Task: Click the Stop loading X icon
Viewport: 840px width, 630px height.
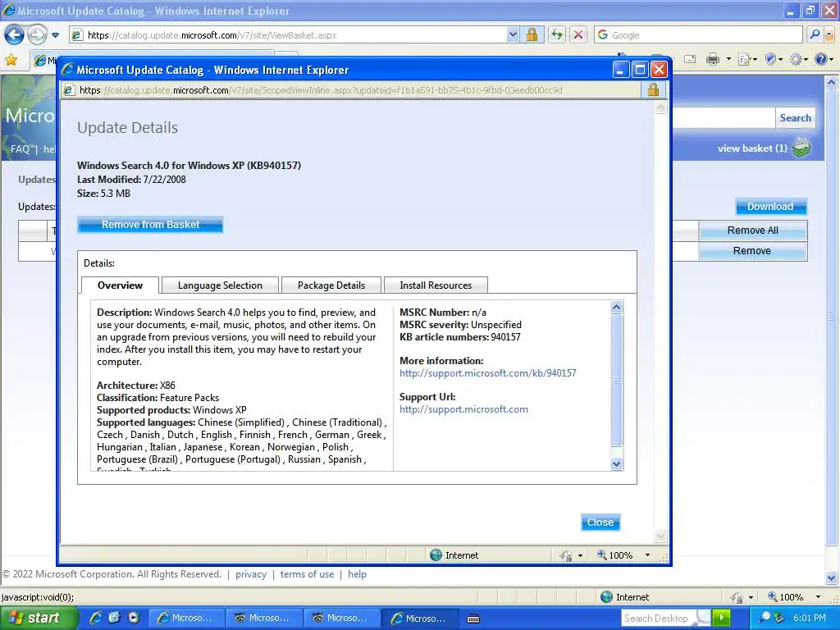Action: pyautogui.click(x=578, y=34)
